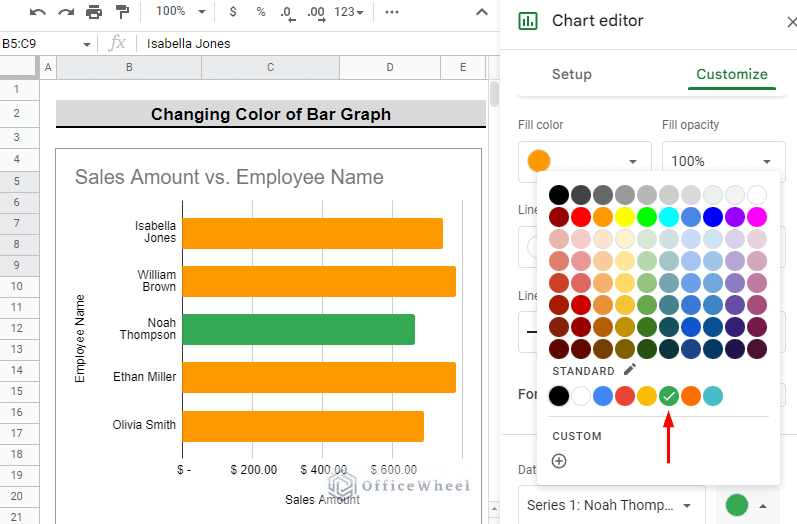Pick the bright red palette color
The image size is (797, 524).
point(580,217)
